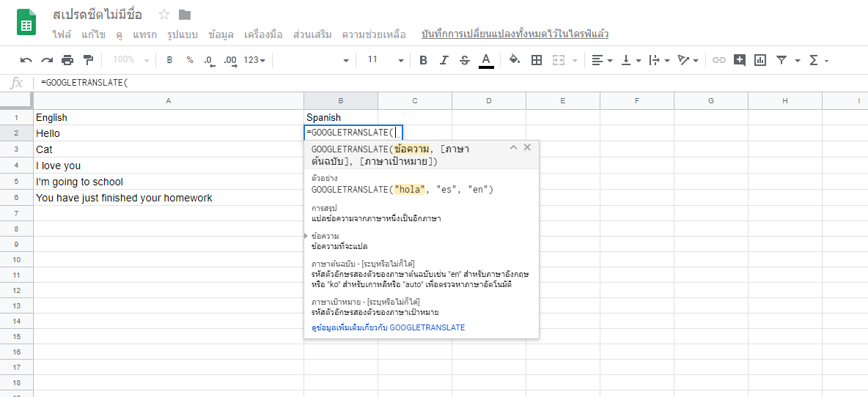The image size is (868, 397).
Task: Increase decimal places
Action: pos(230,60)
